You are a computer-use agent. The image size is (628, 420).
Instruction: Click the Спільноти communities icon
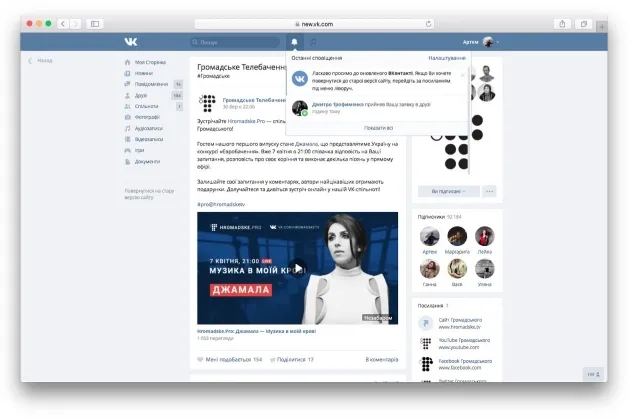pyautogui.click(x=127, y=106)
